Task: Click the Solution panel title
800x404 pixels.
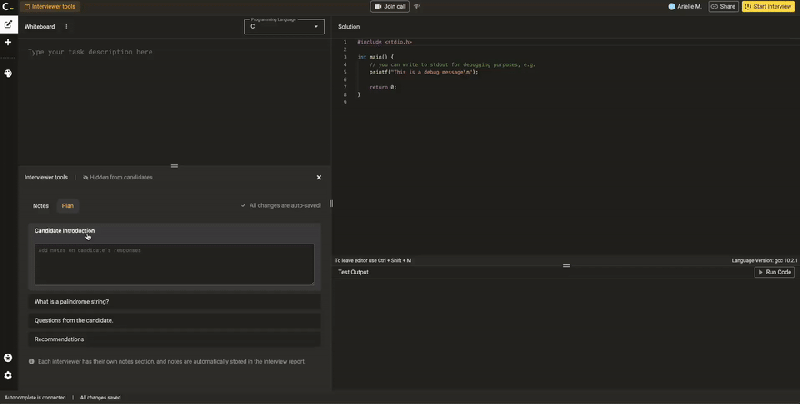Action: (349, 27)
